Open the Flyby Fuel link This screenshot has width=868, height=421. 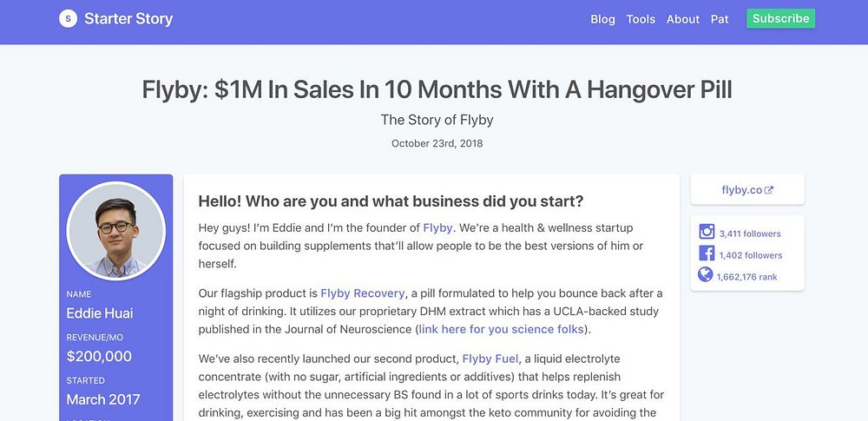[x=490, y=359]
